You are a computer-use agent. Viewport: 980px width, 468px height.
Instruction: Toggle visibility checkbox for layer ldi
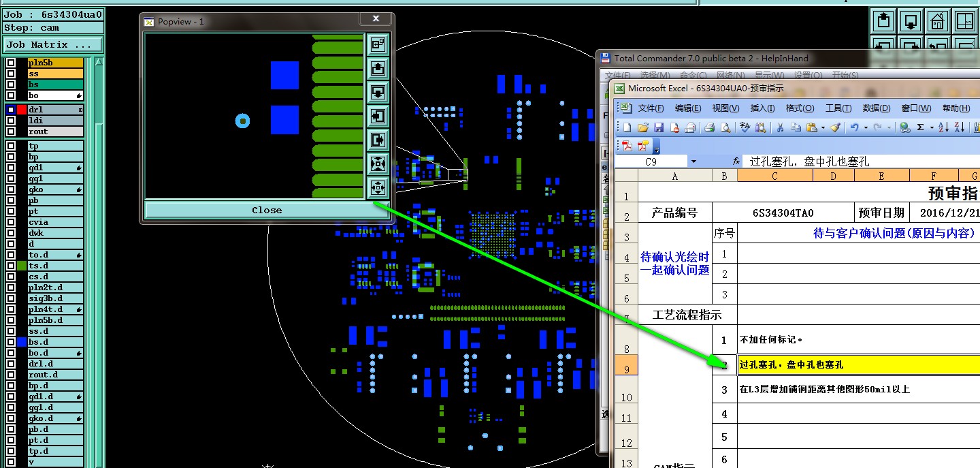[x=11, y=121]
